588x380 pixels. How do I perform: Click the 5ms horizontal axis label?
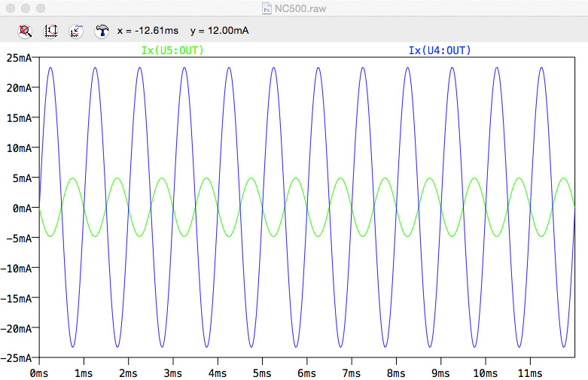pos(262,373)
